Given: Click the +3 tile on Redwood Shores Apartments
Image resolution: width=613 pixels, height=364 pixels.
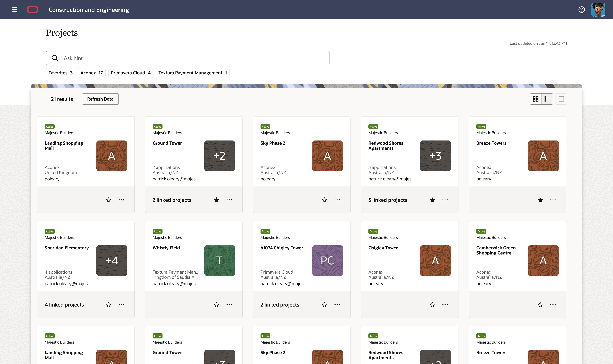Looking at the screenshot, I should (x=435, y=156).
